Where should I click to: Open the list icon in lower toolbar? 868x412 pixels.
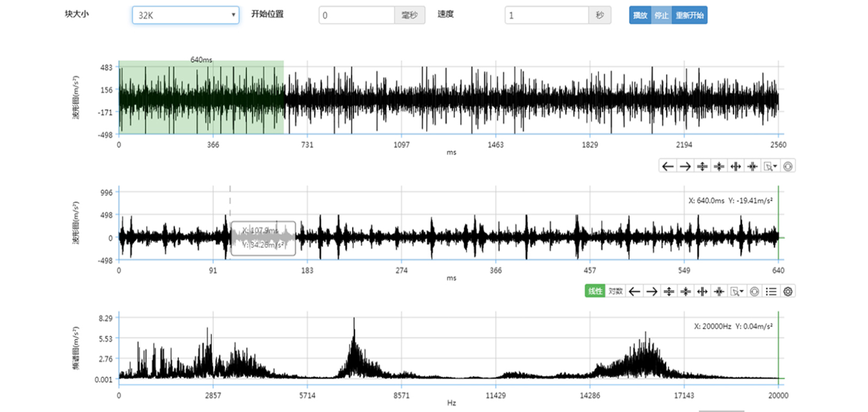771,291
